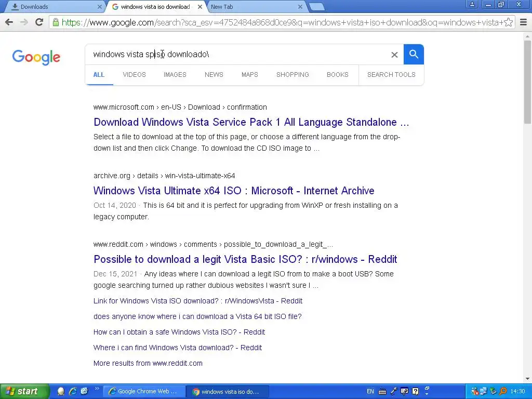Click More results from www.reddit.com
Screen dimensions: 532x399
(148, 363)
